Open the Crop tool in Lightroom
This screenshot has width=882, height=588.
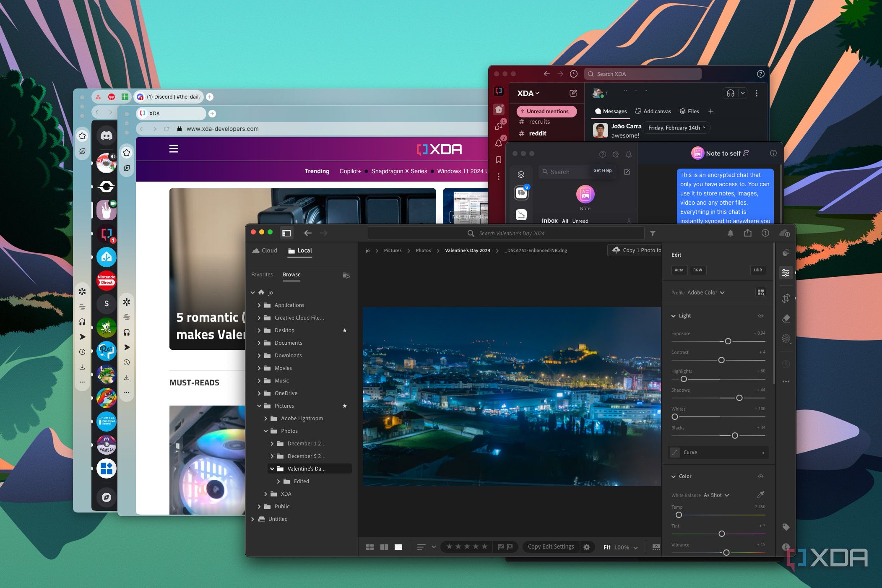pyautogui.click(x=786, y=298)
